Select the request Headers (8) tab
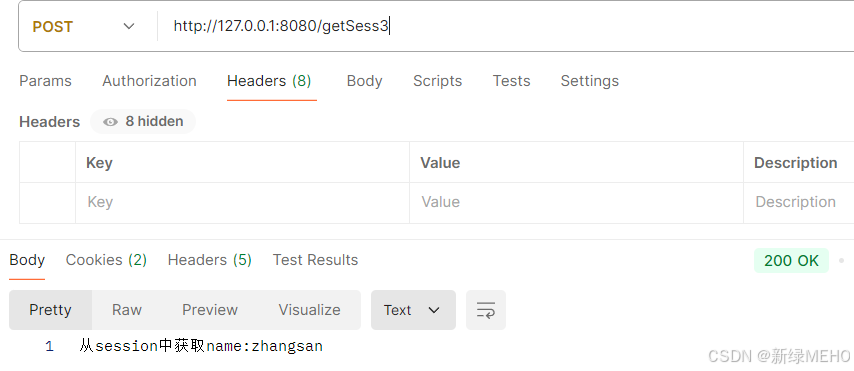The image size is (854, 371). [269, 81]
